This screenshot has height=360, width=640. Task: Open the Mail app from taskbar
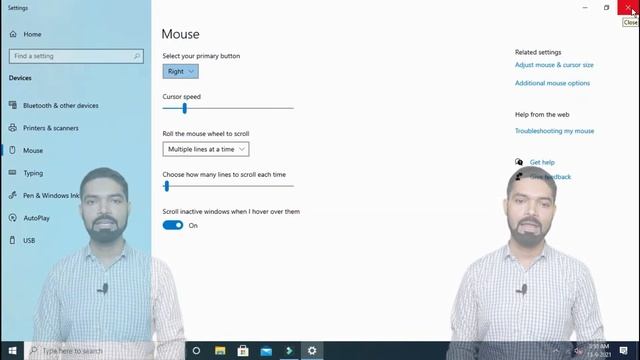pos(266,351)
